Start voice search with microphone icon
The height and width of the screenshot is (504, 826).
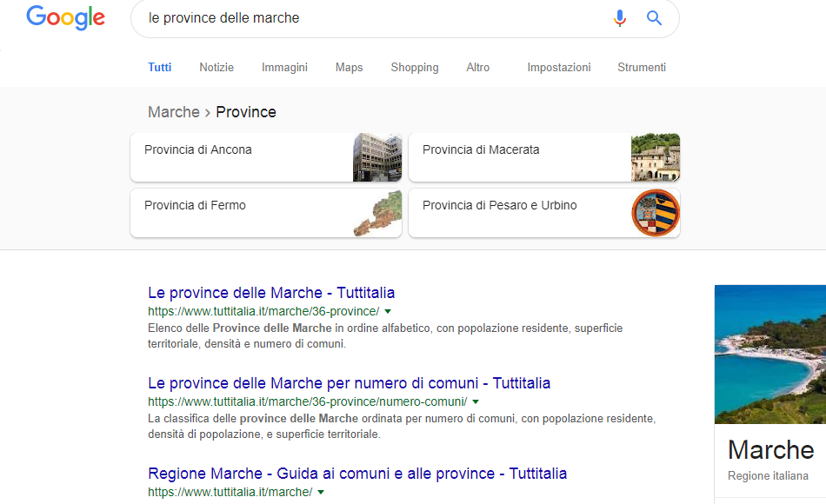pos(620,18)
